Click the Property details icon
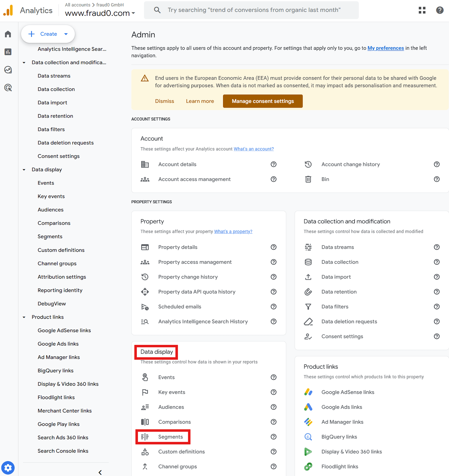The image size is (449, 476). pyautogui.click(x=145, y=247)
